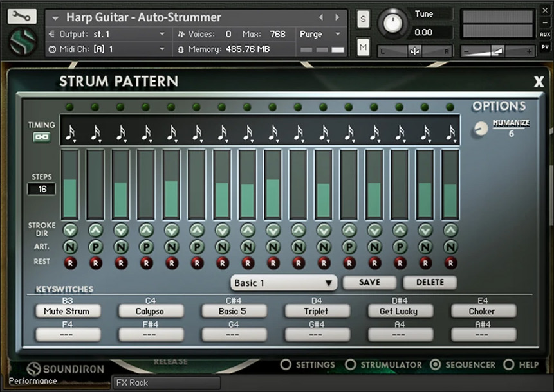The height and width of the screenshot is (392, 554).
Task: Click the output volume slider
Action: 497,51
